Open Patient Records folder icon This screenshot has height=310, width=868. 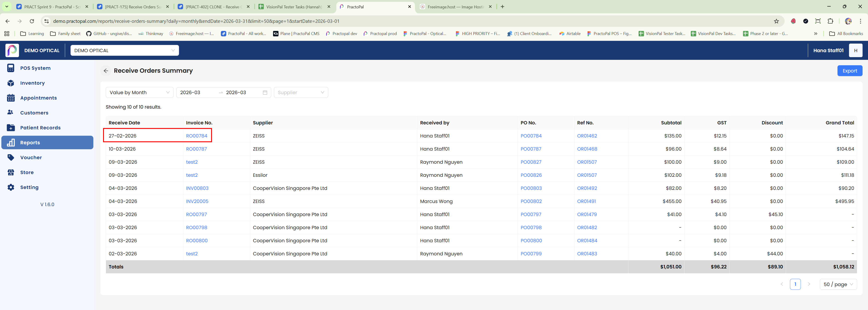point(11,128)
